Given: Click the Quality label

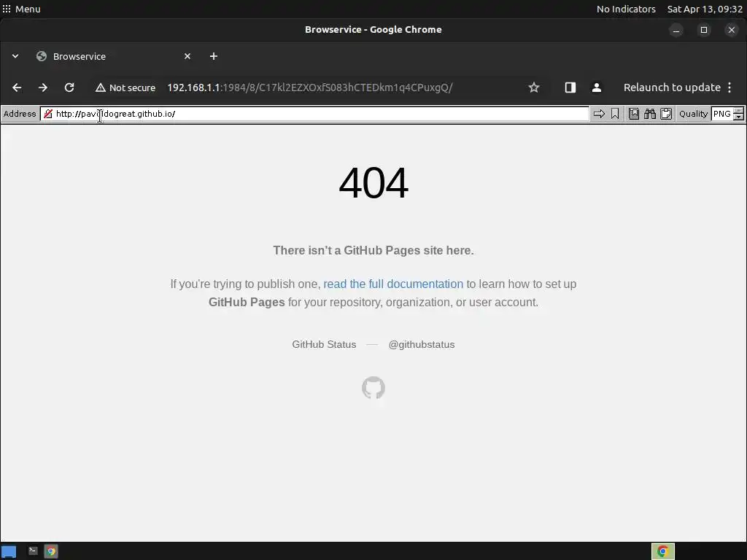Looking at the screenshot, I should [693, 114].
